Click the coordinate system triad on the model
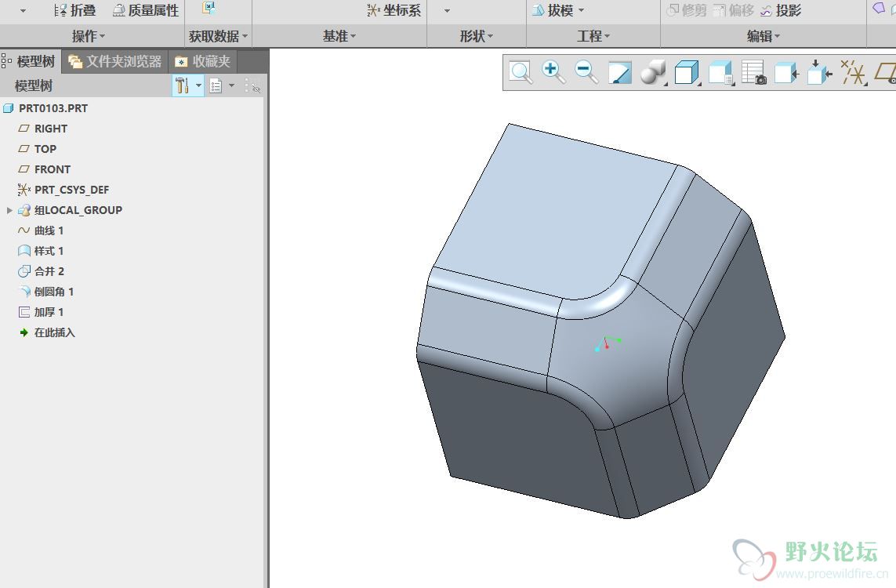Image resolution: width=896 pixels, height=588 pixels. point(607,343)
